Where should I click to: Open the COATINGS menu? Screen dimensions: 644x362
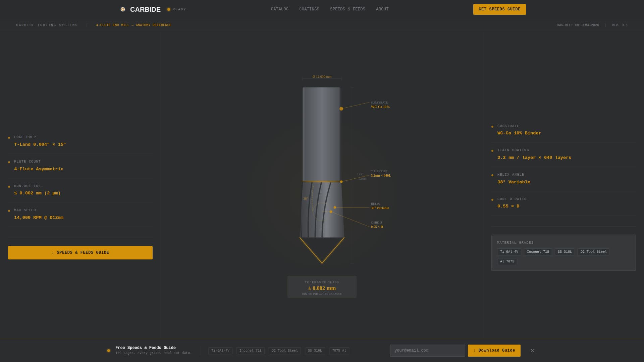309,9
